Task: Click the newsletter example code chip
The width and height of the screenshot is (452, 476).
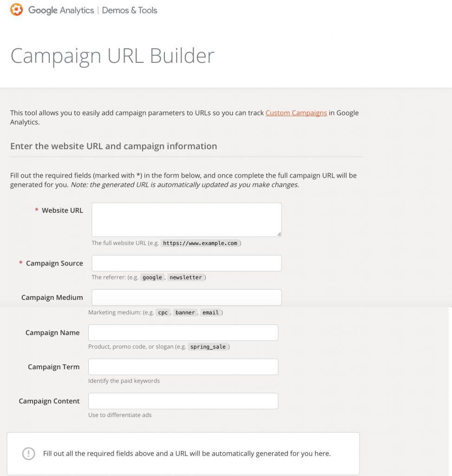Action: (186, 278)
